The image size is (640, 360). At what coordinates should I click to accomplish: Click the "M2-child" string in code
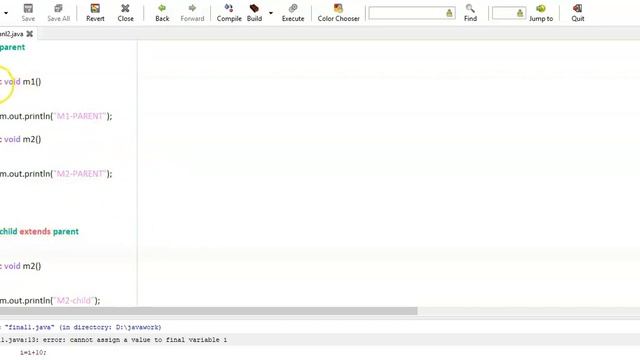[x=74, y=301]
